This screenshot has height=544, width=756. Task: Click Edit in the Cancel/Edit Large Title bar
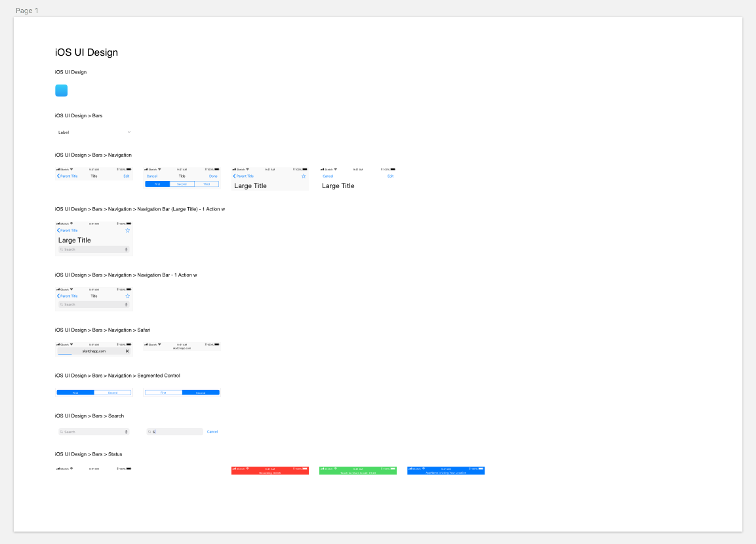pos(391,176)
